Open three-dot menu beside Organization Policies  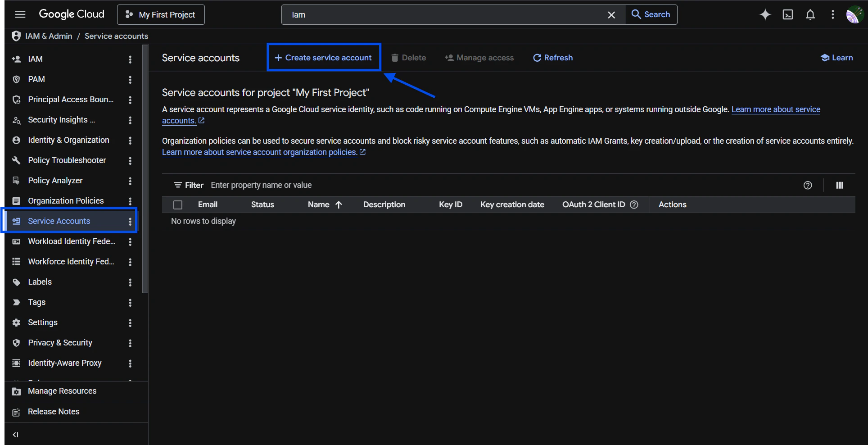tap(130, 201)
